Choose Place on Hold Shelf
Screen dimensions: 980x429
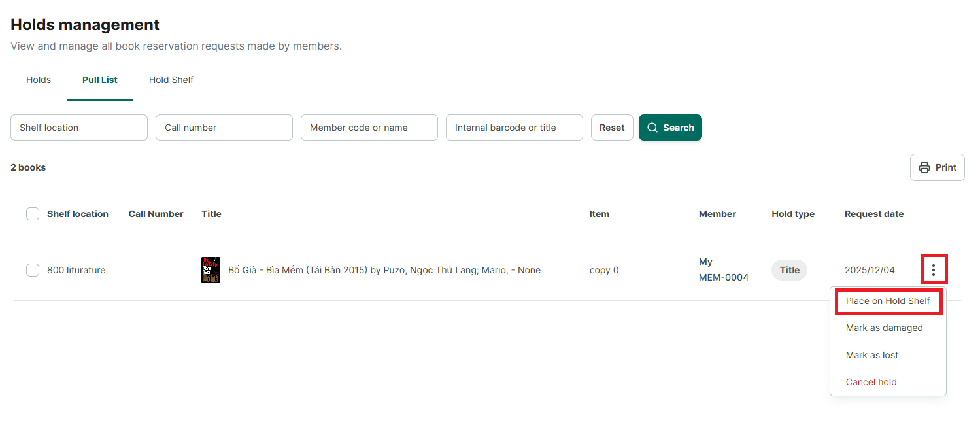[888, 301]
